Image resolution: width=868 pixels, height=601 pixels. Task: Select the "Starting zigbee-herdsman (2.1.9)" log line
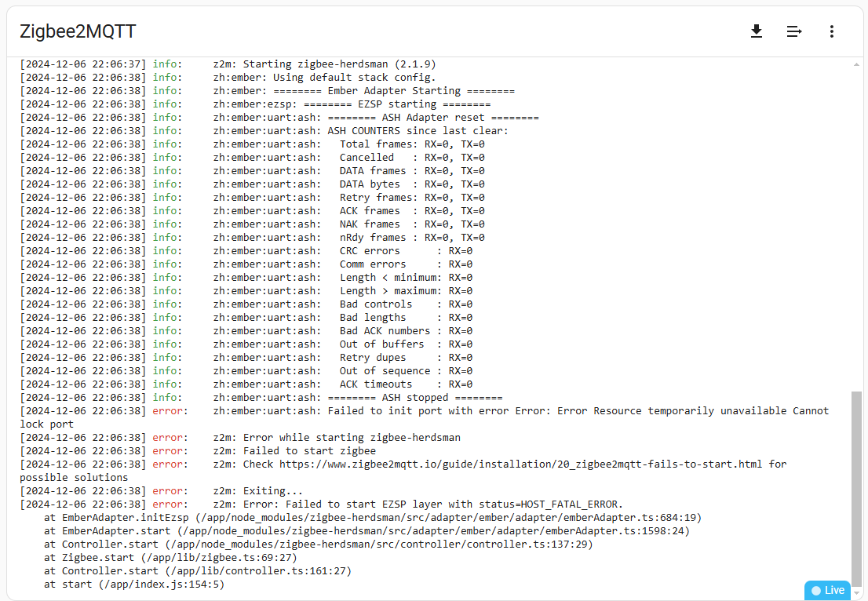[x=324, y=64]
